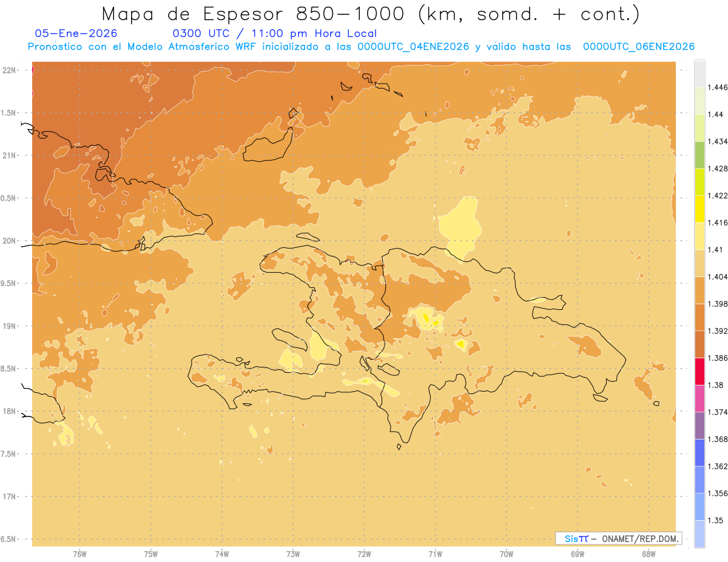The width and height of the screenshot is (728, 562).
Task: Click the '0000UTC_04ENE2026' initialization time
Action: (x=413, y=47)
